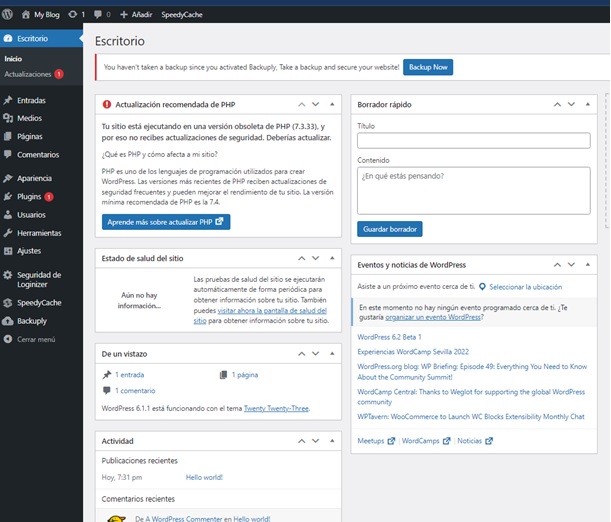Image resolution: width=611 pixels, height=522 pixels.
Task: Open Entradas pin icon in sidebar
Action: (9, 100)
